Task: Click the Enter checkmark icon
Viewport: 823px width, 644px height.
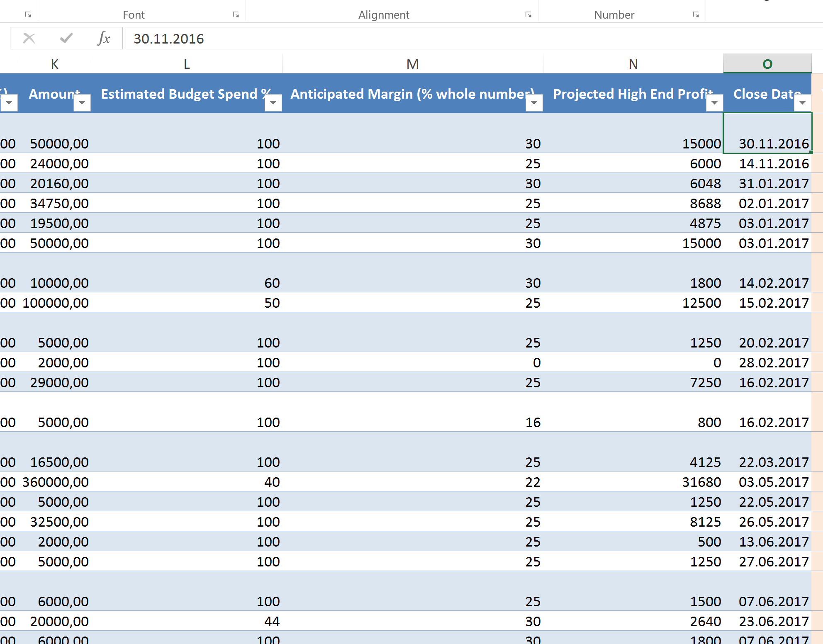Action: point(66,39)
